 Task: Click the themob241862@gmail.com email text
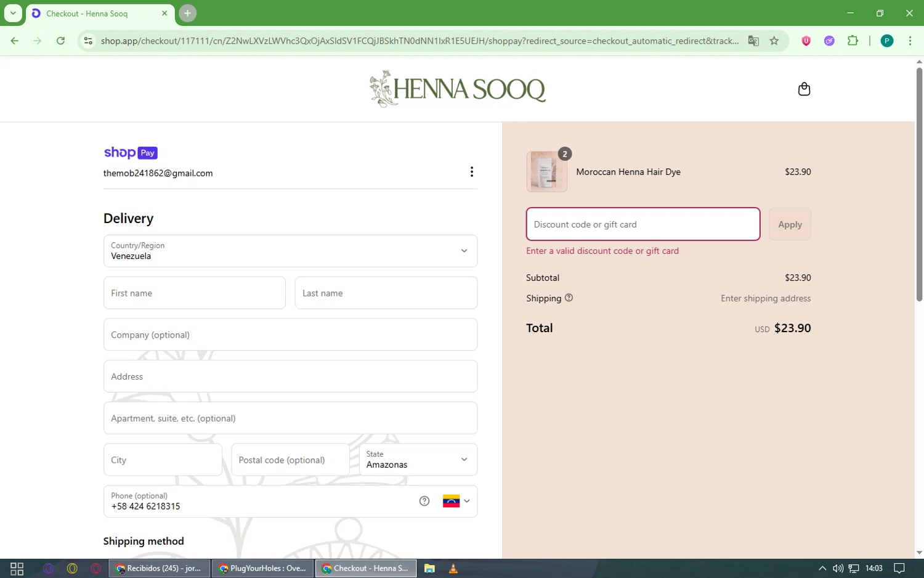tap(158, 173)
